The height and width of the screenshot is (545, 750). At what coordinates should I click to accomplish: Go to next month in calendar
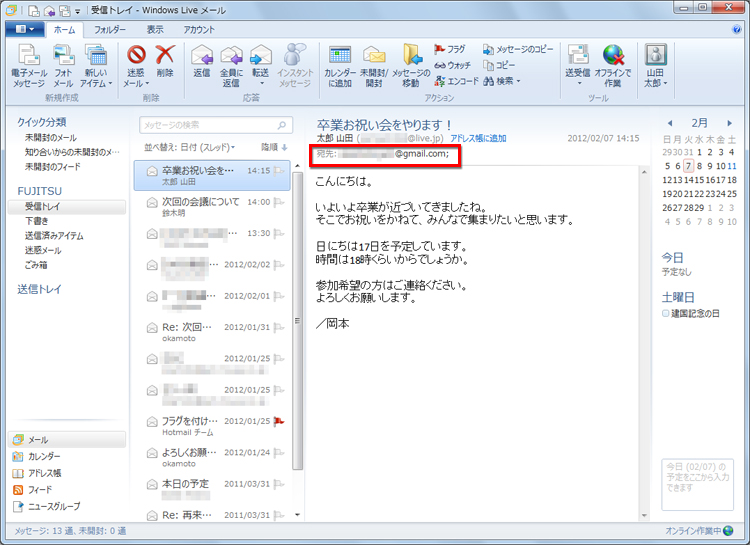click(729, 123)
